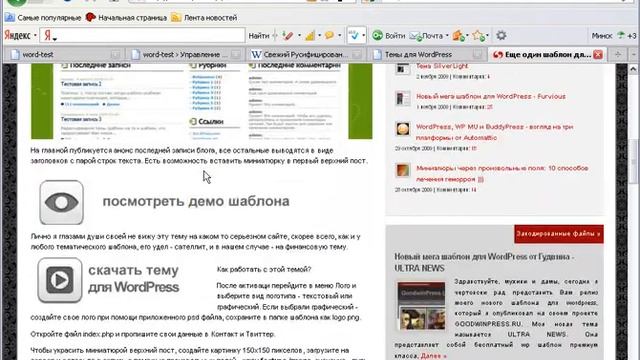Open dropdown arrow beside the star favorites icon
The width and height of the screenshot is (640, 360).
coord(487,36)
